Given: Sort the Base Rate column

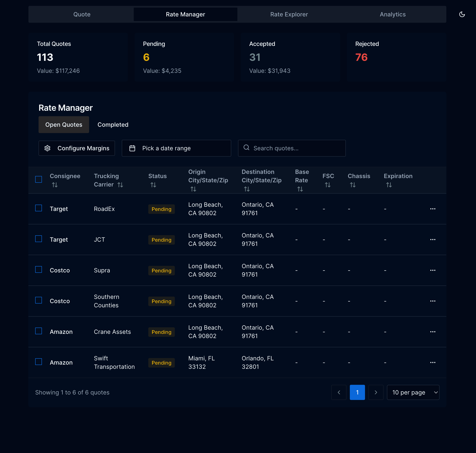Looking at the screenshot, I should tap(300, 189).
